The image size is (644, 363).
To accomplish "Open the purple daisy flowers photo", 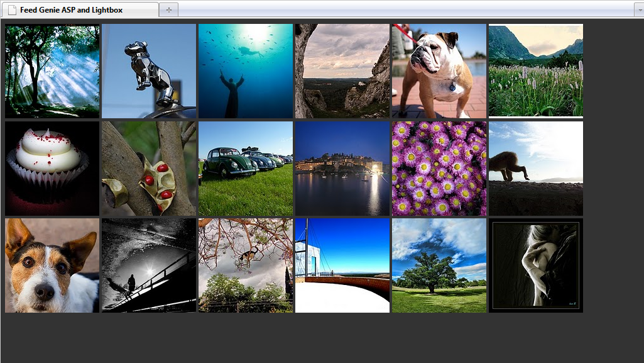I will 439,168.
